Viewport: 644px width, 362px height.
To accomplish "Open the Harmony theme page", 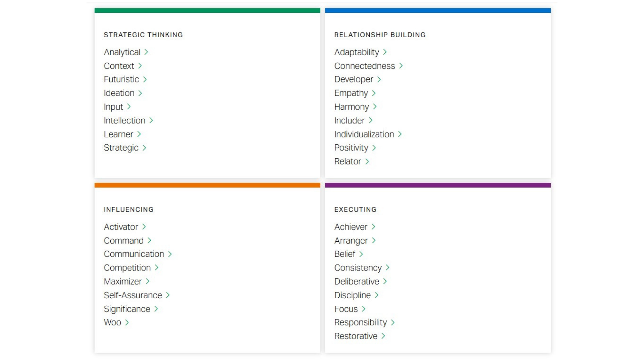I will click(x=352, y=107).
